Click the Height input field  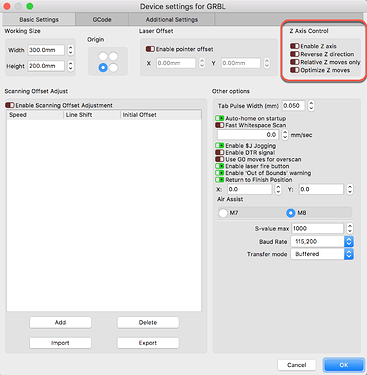46,66
